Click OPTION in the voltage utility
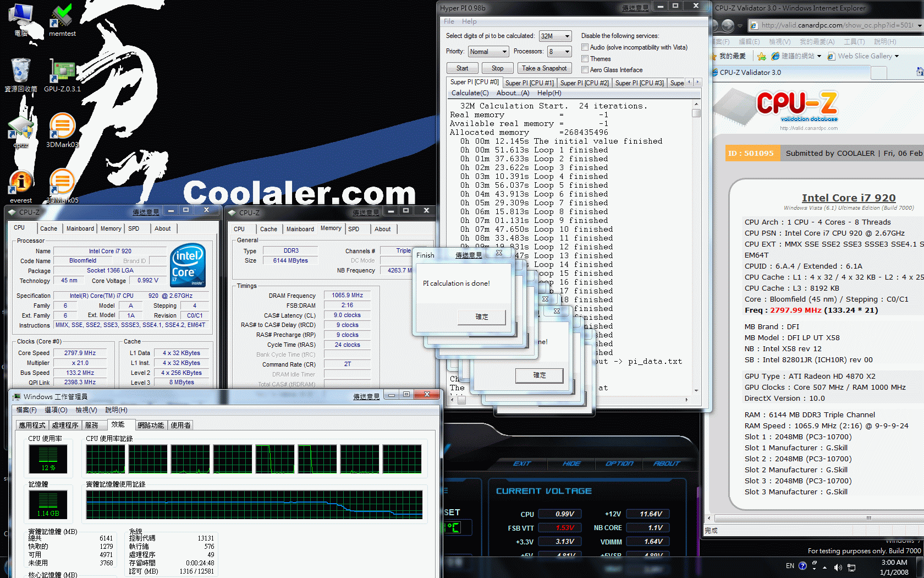Screen dimensions: 924x578 (x=619, y=464)
